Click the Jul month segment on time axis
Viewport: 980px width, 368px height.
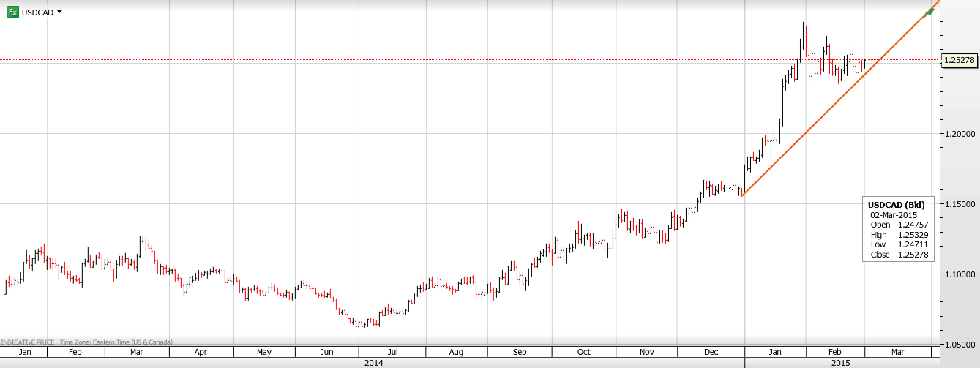point(392,352)
